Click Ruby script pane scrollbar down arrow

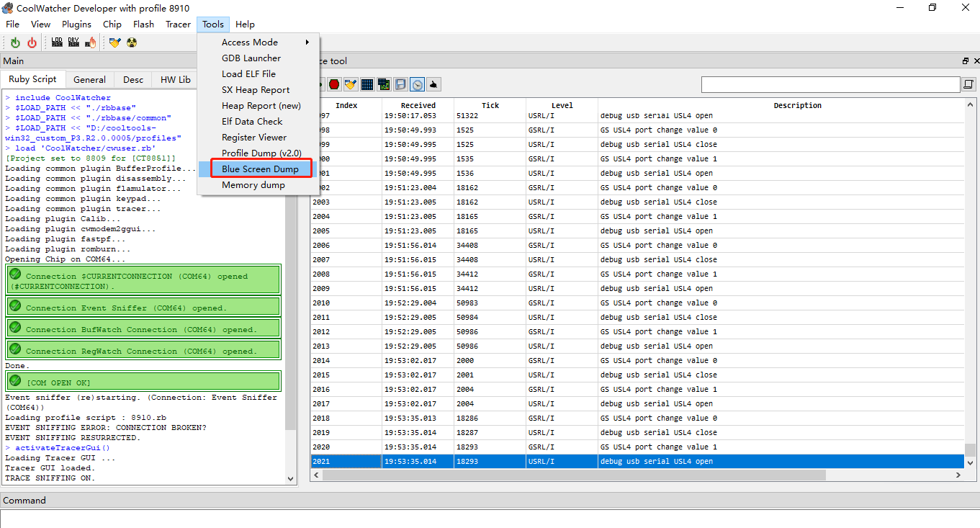coord(291,478)
